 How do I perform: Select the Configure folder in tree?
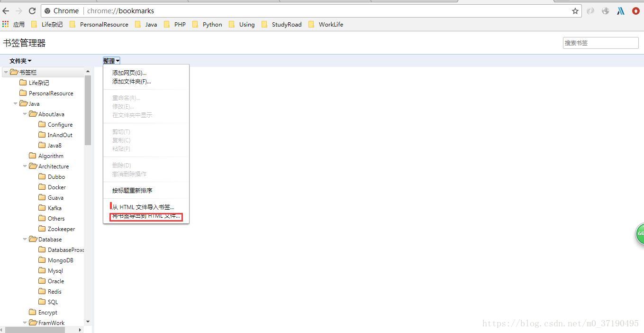(55, 124)
